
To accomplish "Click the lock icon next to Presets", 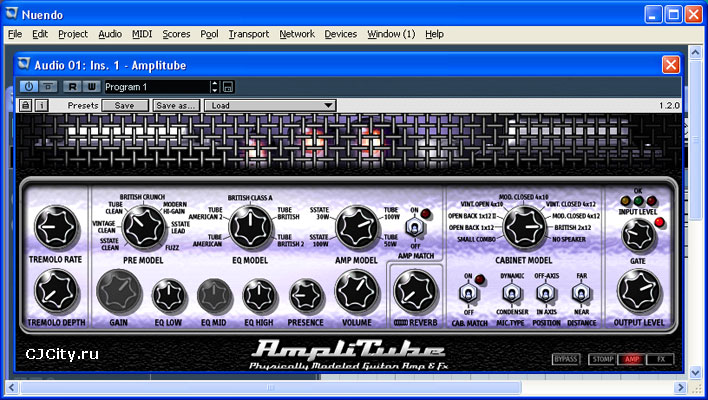I will pos(25,106).
